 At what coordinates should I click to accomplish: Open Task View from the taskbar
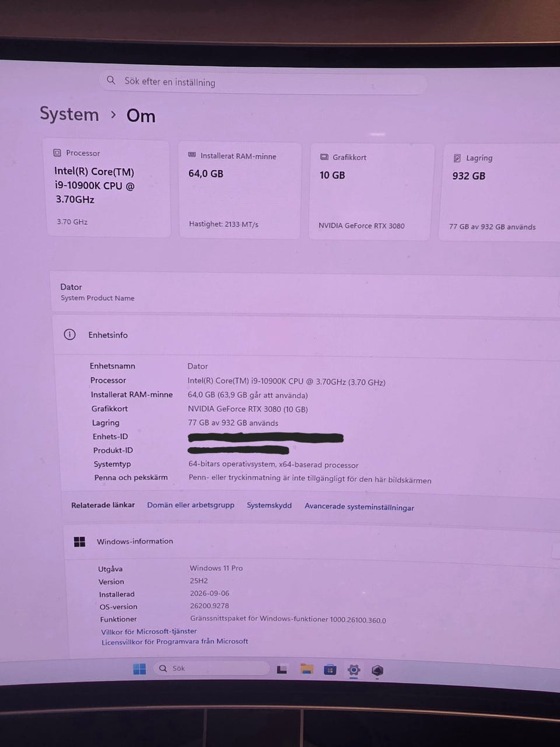[282, 669]
